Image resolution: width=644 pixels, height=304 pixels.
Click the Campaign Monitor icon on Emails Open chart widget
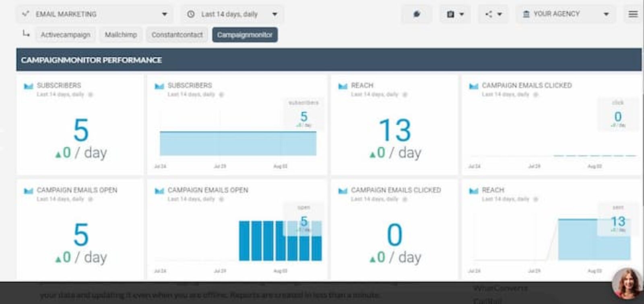(159, 191)
